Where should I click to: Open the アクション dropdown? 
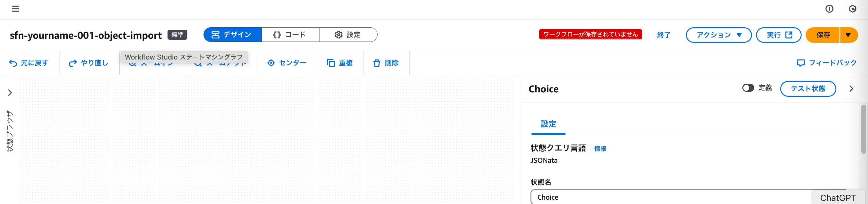(x=718, y=35)
